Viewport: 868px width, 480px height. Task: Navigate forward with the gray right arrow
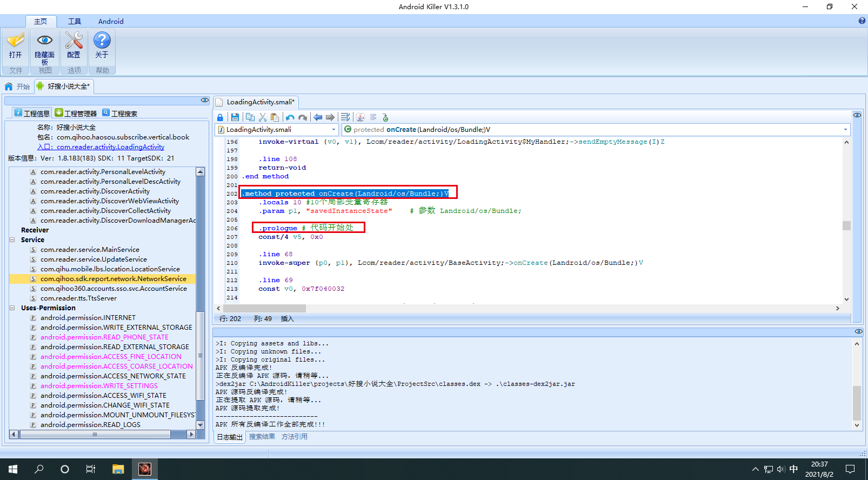tap(330, 117)
